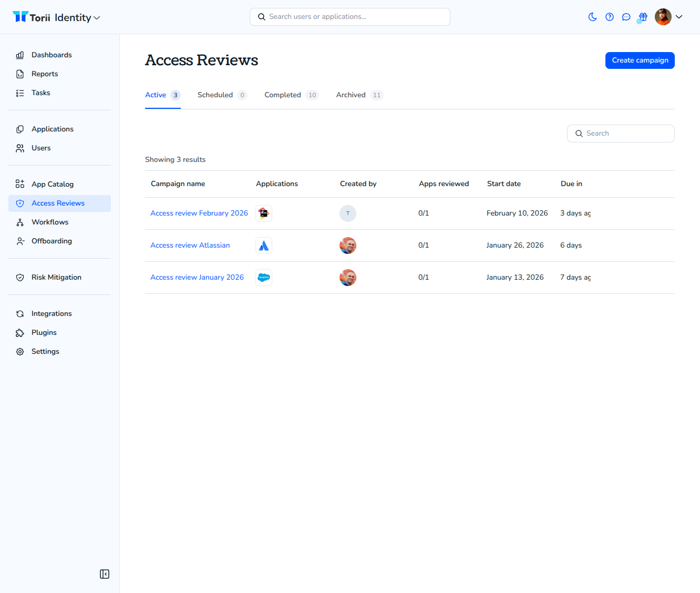
Task: Click the Settings gear icon
Action: point(20,352)
